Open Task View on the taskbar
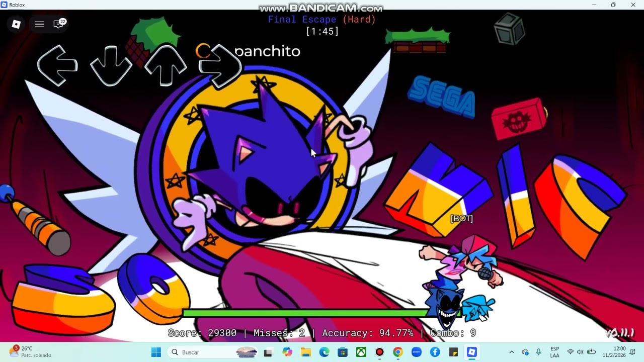Image resolution: width=644 pixels, height=362 pixels. pos(268,352)
